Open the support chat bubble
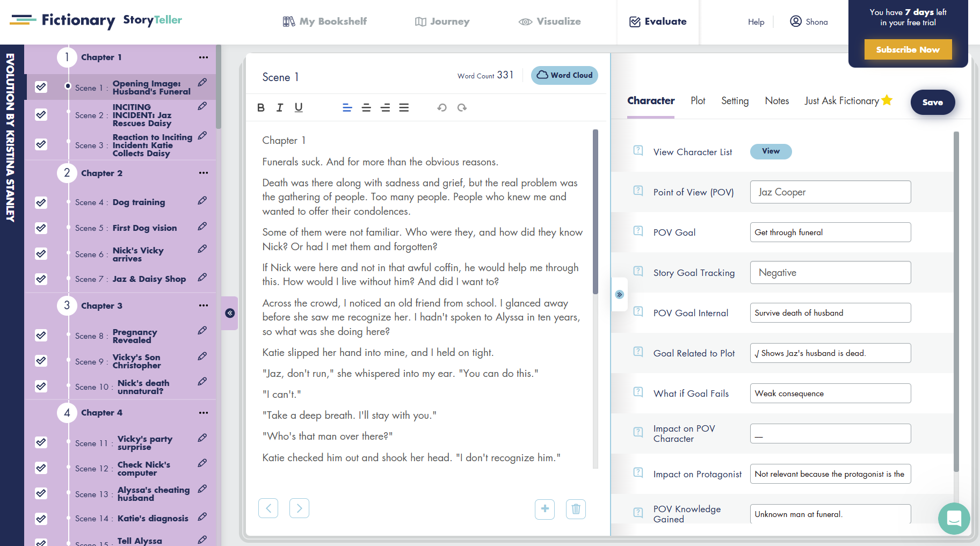The height and width of the screenshot is (546, 980). click(954, 519)
